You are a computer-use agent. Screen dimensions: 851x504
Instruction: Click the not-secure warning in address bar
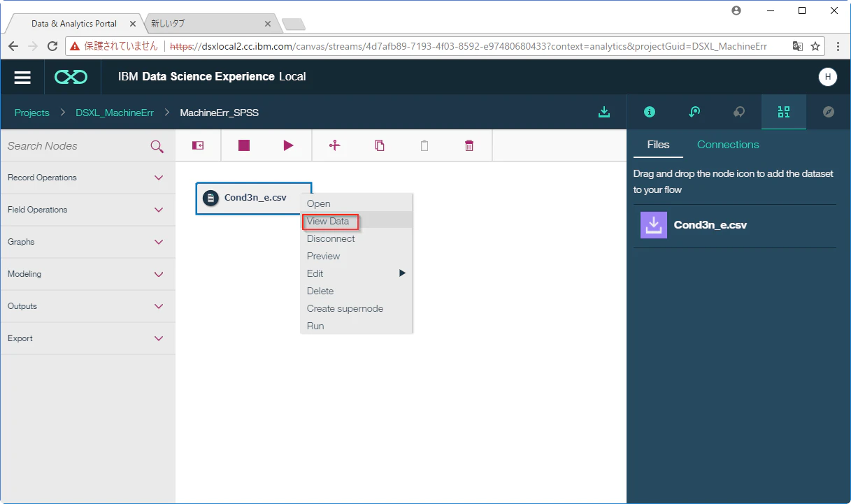tap(114, 46)
